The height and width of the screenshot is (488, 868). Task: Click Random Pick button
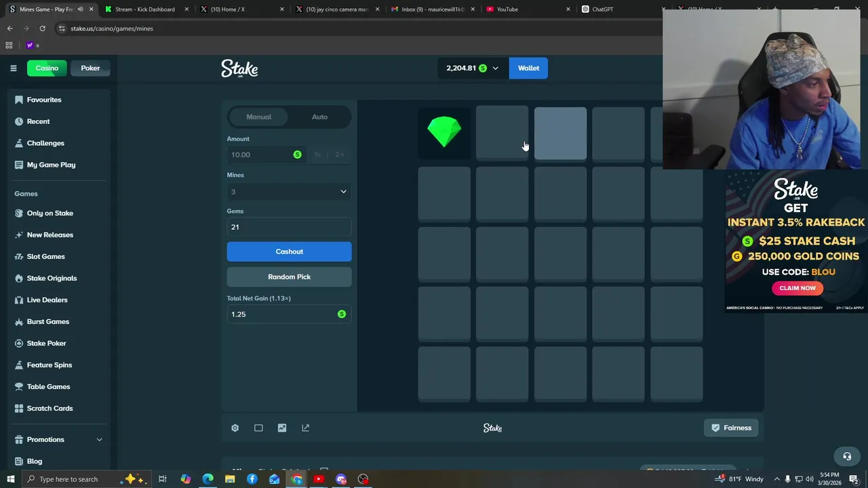click(289, 277)
